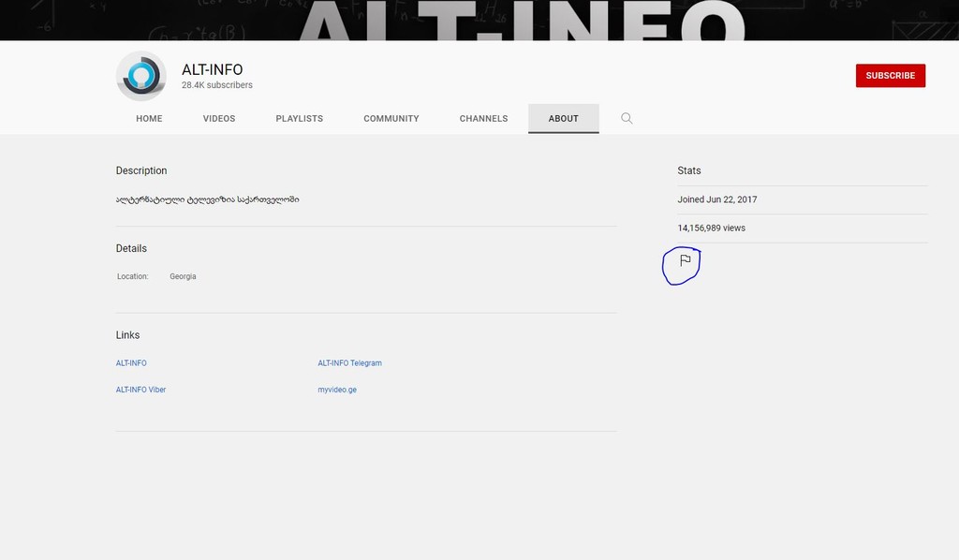Subscribe to the ALT-INFO channel
959x560 pixels.
[x=890, y=76]
